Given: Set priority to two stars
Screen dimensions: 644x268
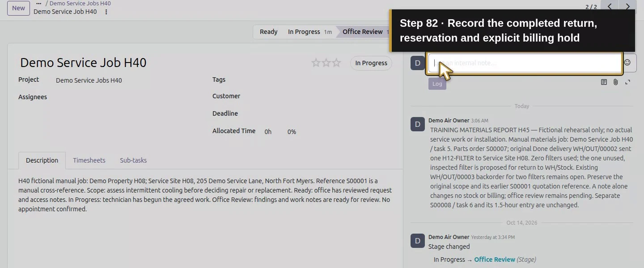Looking at the screenshot, I should pos(326,63).
